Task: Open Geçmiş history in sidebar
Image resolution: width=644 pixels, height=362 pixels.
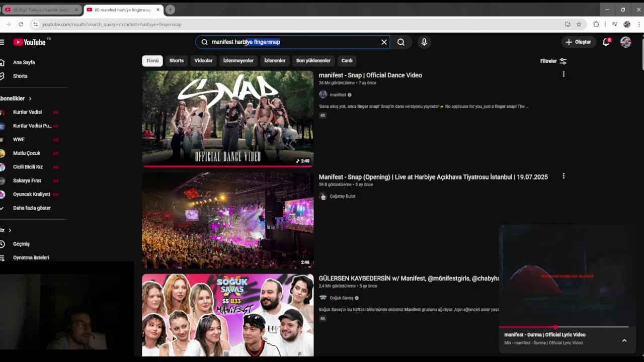Action: point(21,244)
